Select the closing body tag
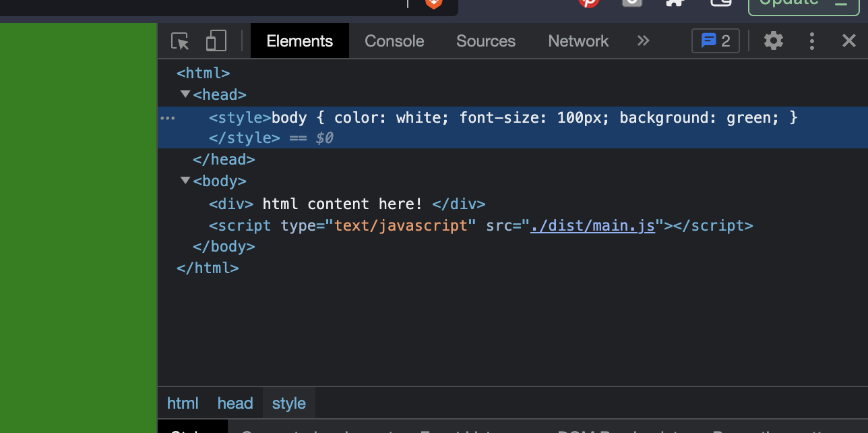Screen dimensions: 868x433 (x=224, y=247)
